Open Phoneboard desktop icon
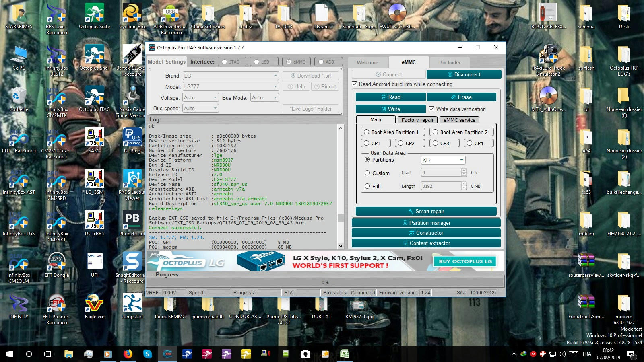644x362 pixels. (132, 223)
